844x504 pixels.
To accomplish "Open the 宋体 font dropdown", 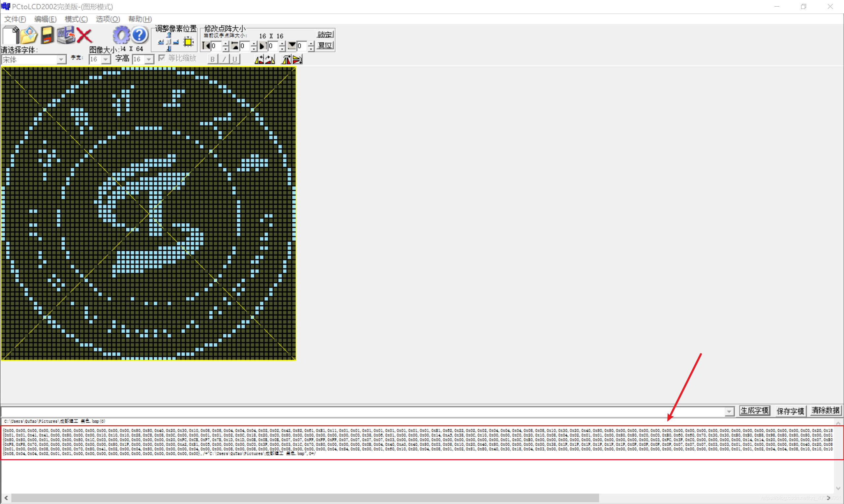I will (x=61, y=59).
